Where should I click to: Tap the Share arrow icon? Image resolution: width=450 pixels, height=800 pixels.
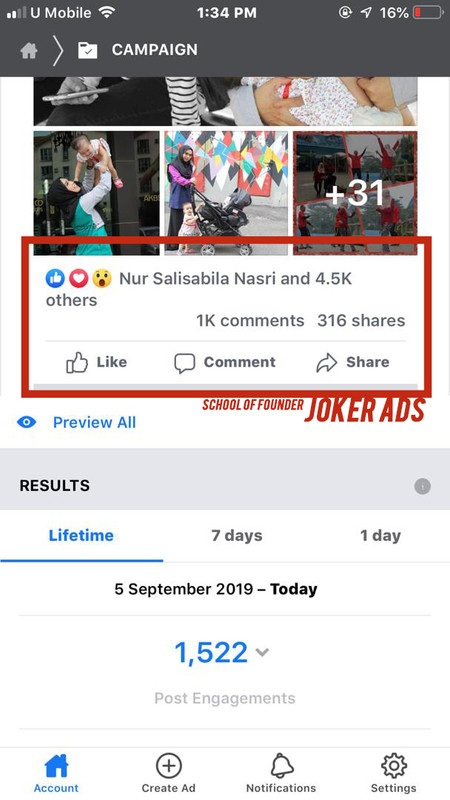point(327,363)
